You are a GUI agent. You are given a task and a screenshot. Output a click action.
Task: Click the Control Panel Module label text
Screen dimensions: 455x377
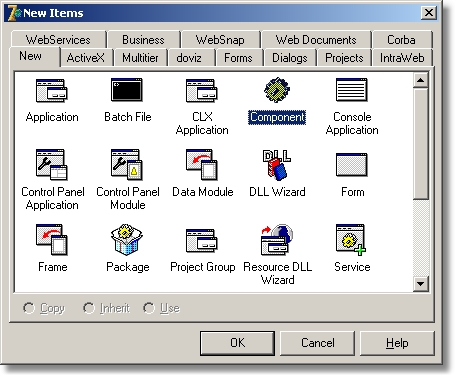(x=128, y=198)
